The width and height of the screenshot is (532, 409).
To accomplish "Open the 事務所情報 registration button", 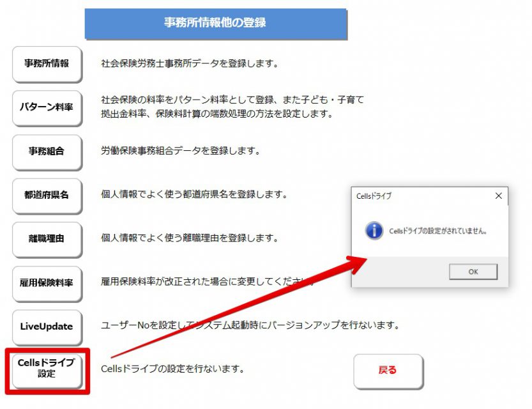I will 47,64.
